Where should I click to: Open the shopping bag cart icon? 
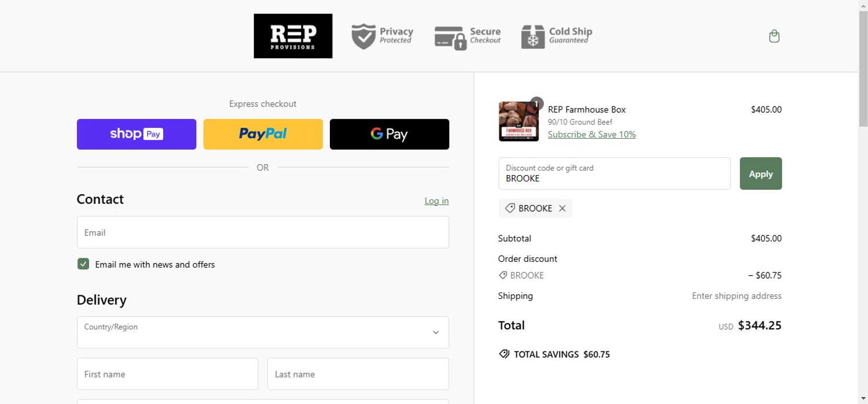tap(774, 36)
